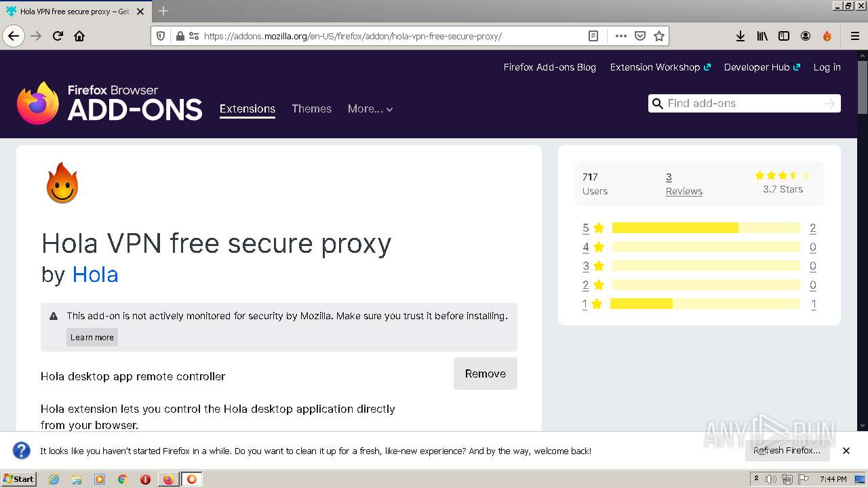Open Windows Start menu
This screenshot has height=488, width=868.
coord(18,479)
